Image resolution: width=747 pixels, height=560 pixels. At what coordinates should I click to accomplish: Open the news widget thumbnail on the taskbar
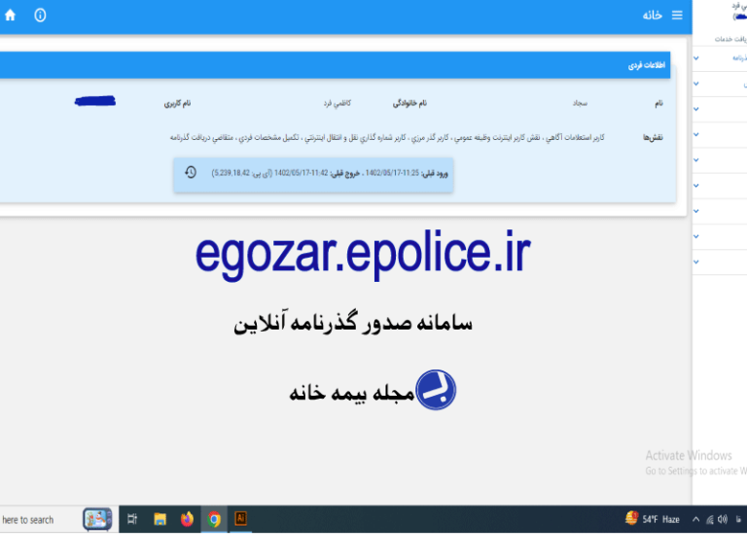point(97,519)
